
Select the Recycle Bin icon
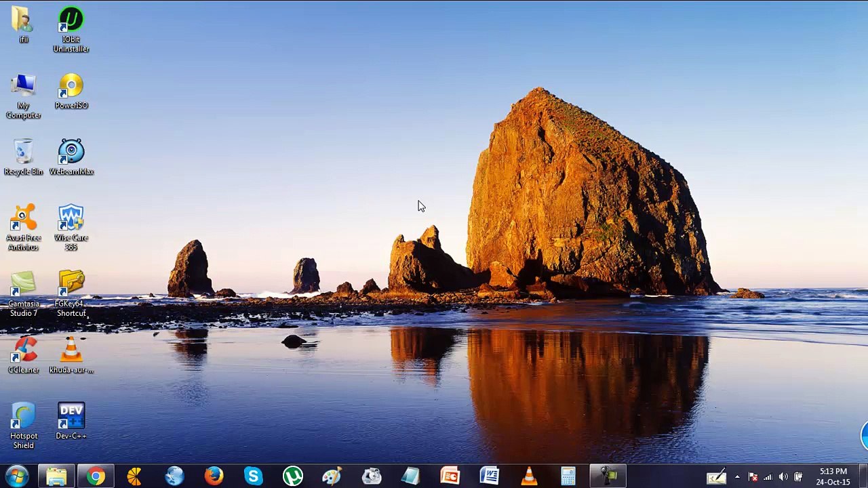(24, 157)
